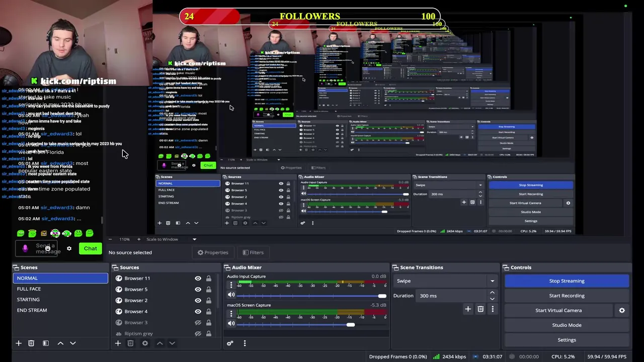This screenshot has height=362, width=644.
Task: Open source Filters button above docks
Action: pyautogui.click(x=253, y=252)
